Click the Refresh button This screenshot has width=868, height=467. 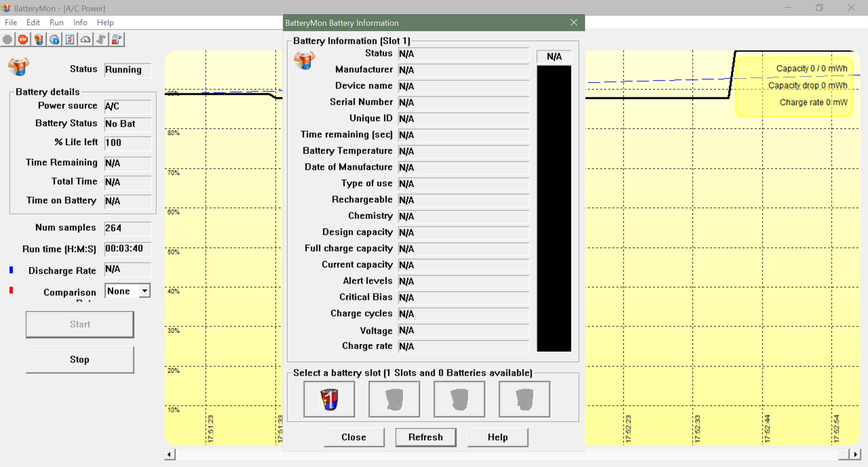pyautogui.click(x=426, y=437)
